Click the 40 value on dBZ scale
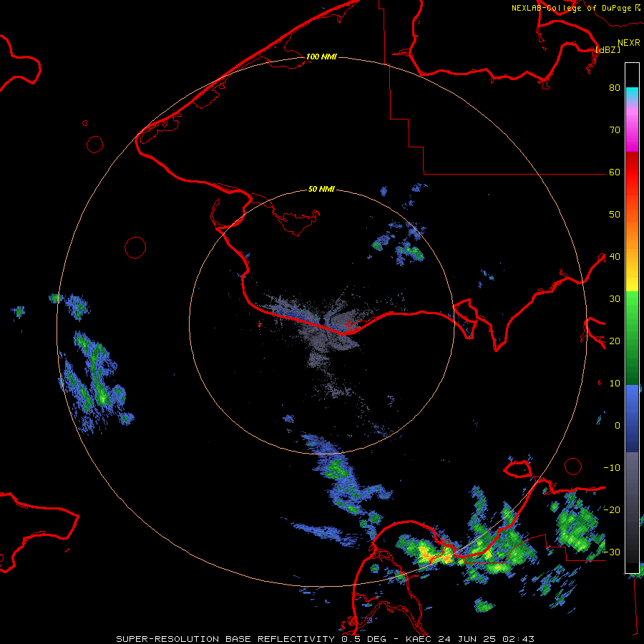Image resolution: width=644 pixels, height=644 pixels. click(615, 257)
